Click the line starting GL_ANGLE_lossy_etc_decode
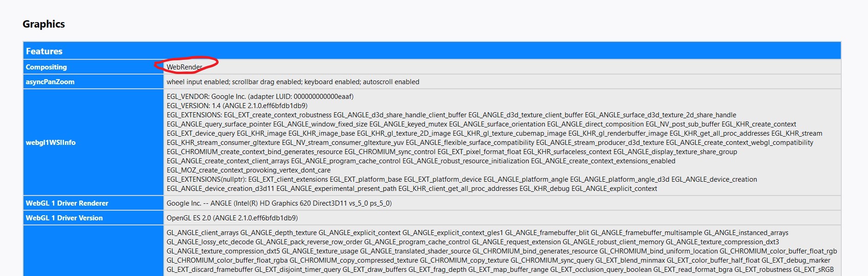868x276 pixels. (473, 242)
